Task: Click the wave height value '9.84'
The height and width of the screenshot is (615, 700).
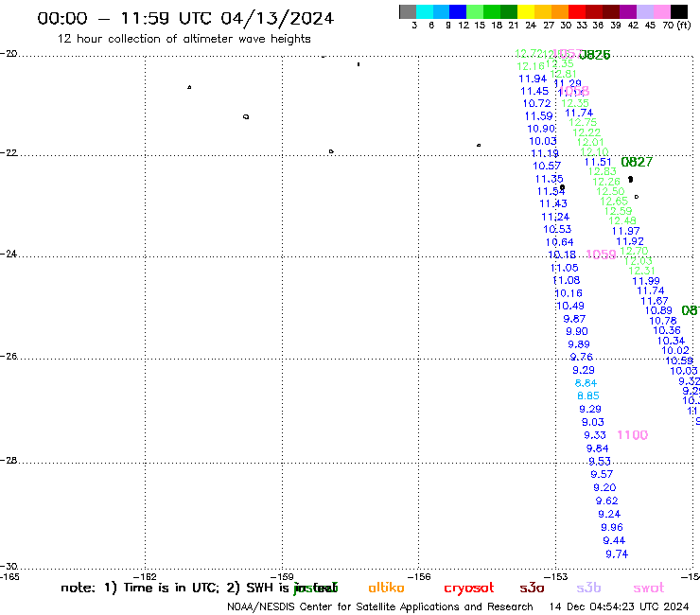Action: (597, 448)
